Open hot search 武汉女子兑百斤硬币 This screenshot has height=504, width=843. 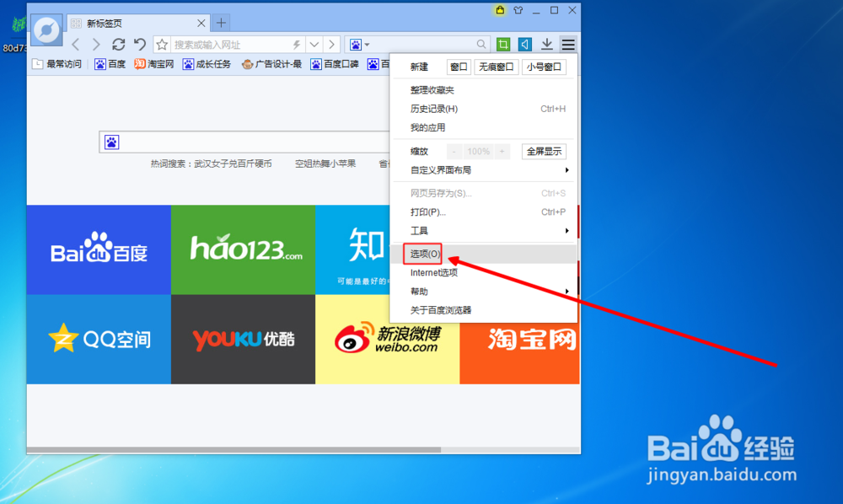coord(233,164)
